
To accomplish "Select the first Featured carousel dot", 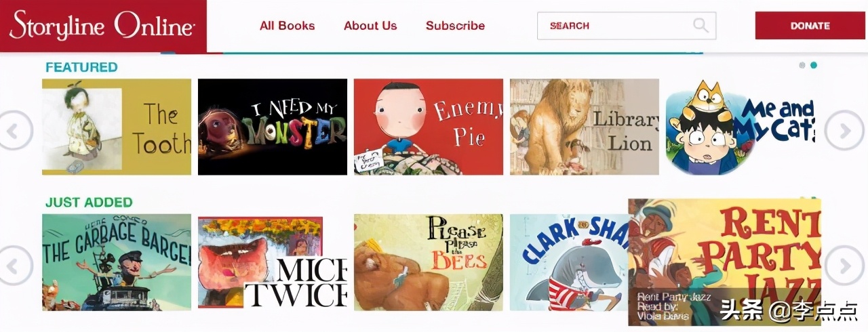I will point(802,65).
